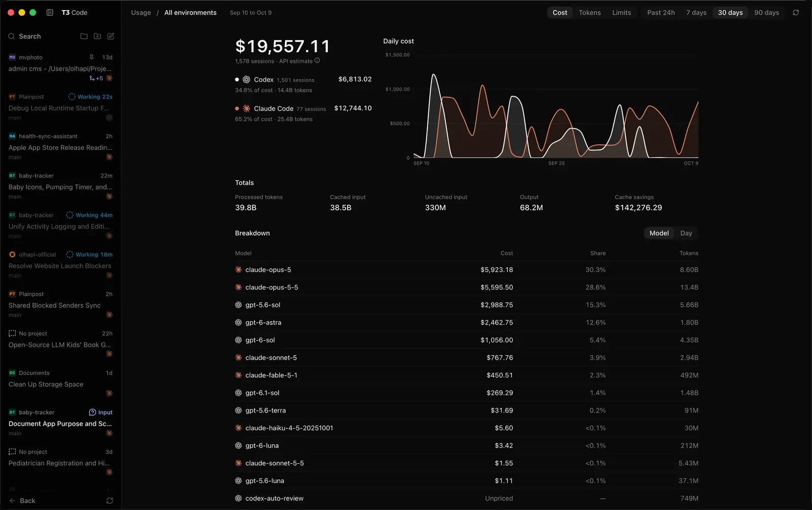Click the $19,557.11 total cost figure
The image size is (812, 510).
point(283,46)
